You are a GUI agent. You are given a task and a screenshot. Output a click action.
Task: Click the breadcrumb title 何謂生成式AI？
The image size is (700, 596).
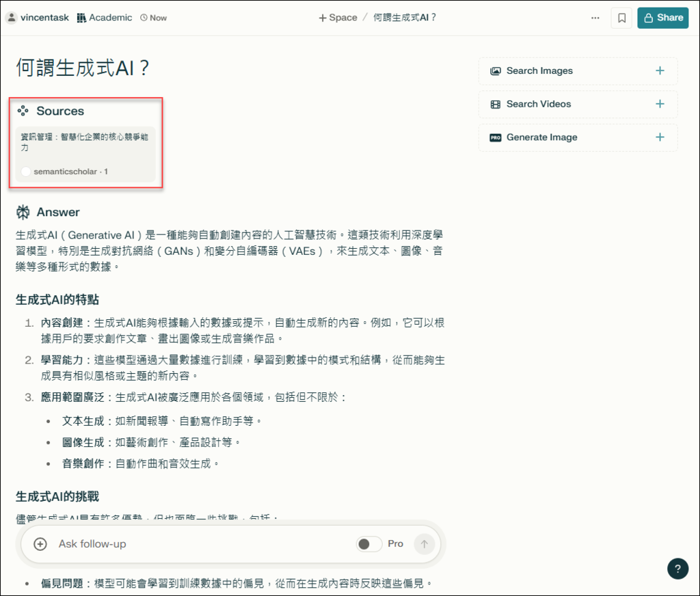(x=405, y=18)
